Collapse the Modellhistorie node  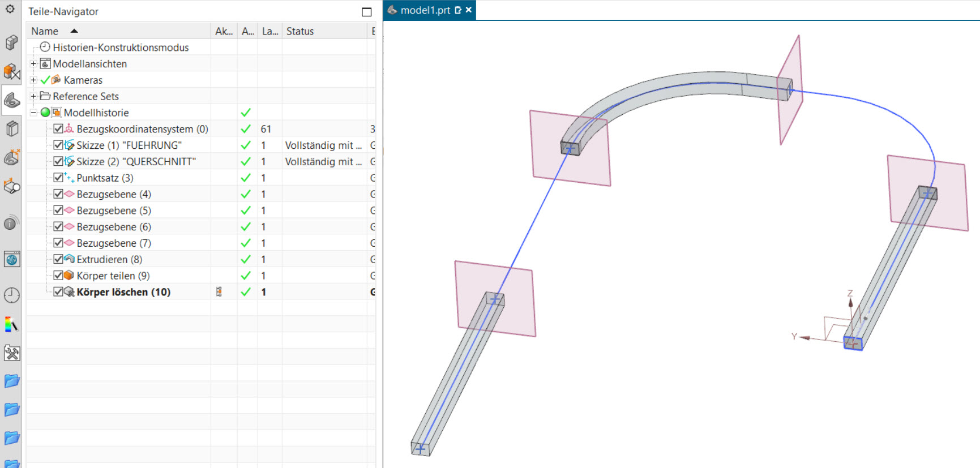pos(33,113)
